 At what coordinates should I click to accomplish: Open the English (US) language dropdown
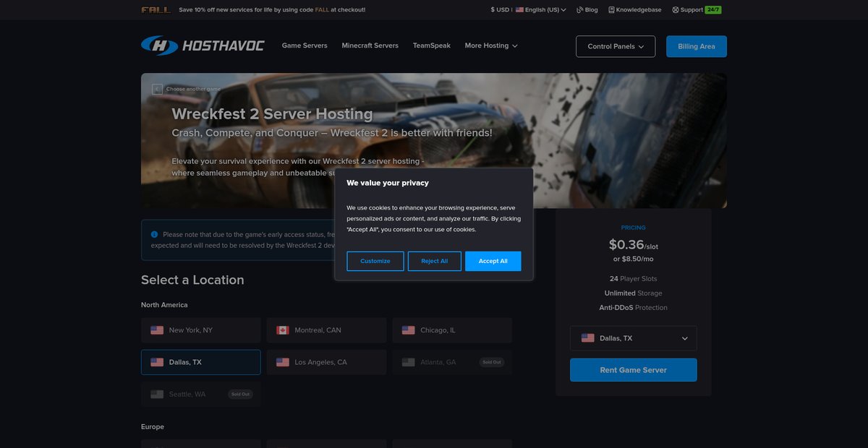click(x=541, y=10)
